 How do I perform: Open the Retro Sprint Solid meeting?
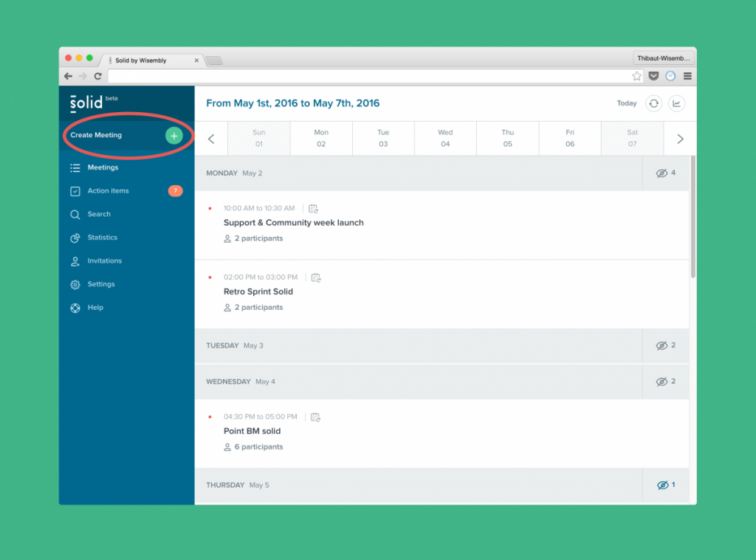coord(258,291)
